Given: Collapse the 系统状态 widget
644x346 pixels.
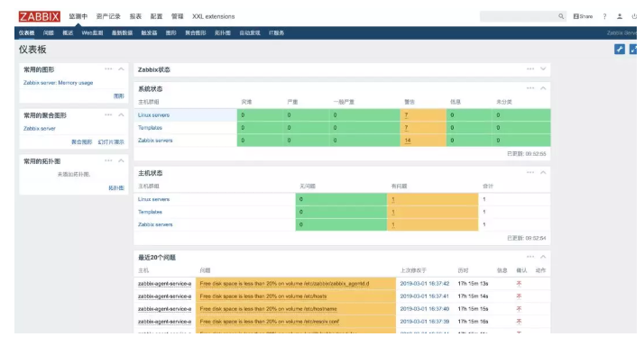Looking at the screenshot, I should (543, 88).
